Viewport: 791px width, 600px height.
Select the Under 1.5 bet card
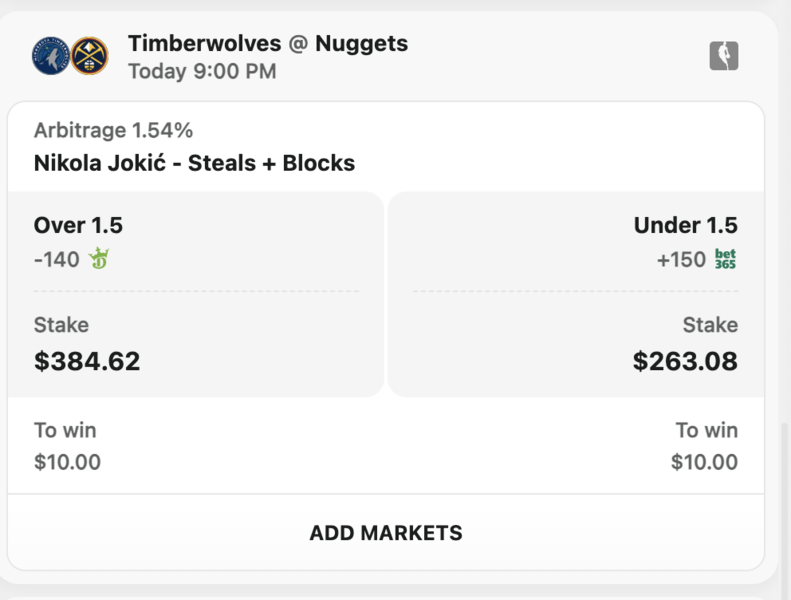click(x=576, y=294)
